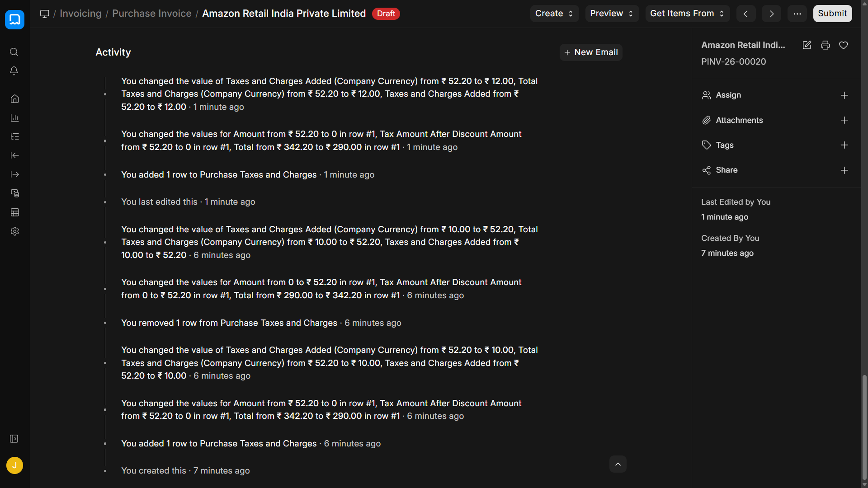Open the search icon in sidebar
This screenshot has height=488, width=868.
point(14,52)
